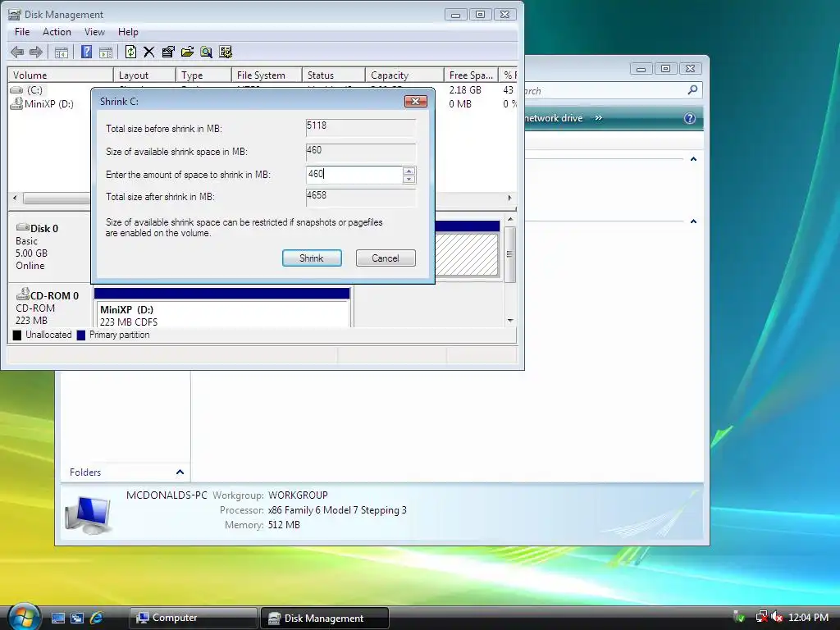Open the Help menu
Screen dimensions: 840x630
point(128,32)
